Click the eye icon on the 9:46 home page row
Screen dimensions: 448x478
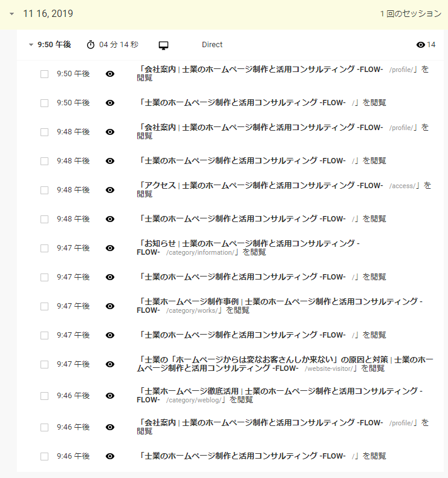click(x=110, y=456)
